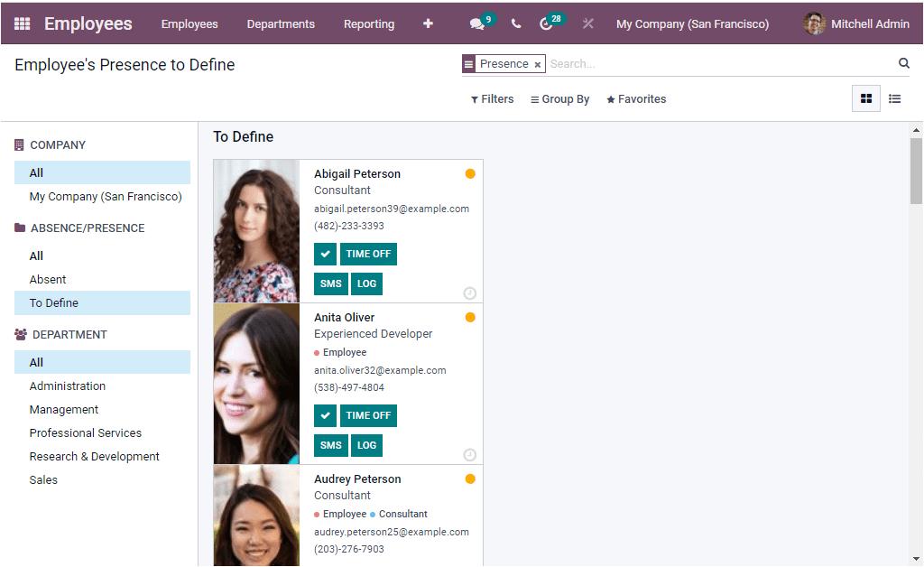The image size is (924, 567).
Task: Remove the Presence search filter tag
Action: 538,64
